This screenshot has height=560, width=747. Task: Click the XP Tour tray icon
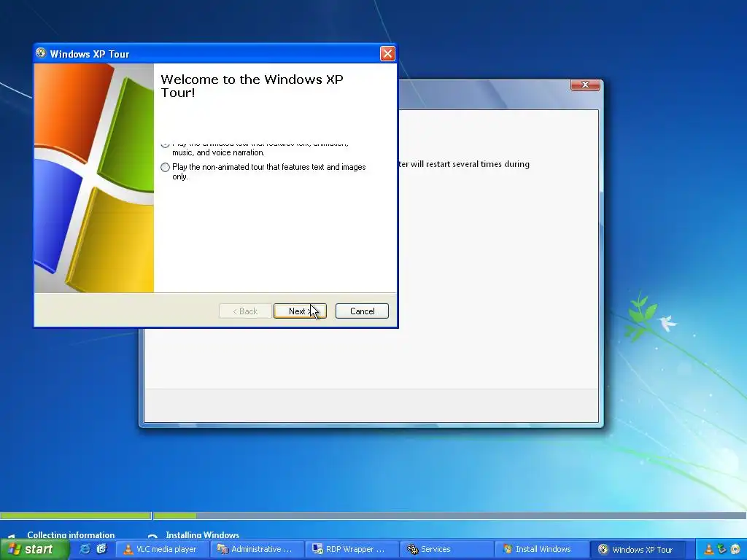coord(735,549)
